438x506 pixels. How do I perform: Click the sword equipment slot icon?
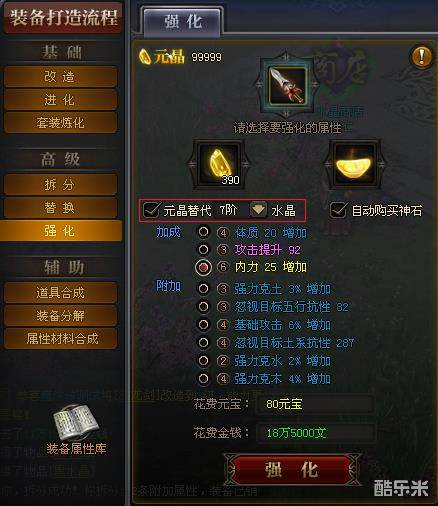tap(287, 86)
